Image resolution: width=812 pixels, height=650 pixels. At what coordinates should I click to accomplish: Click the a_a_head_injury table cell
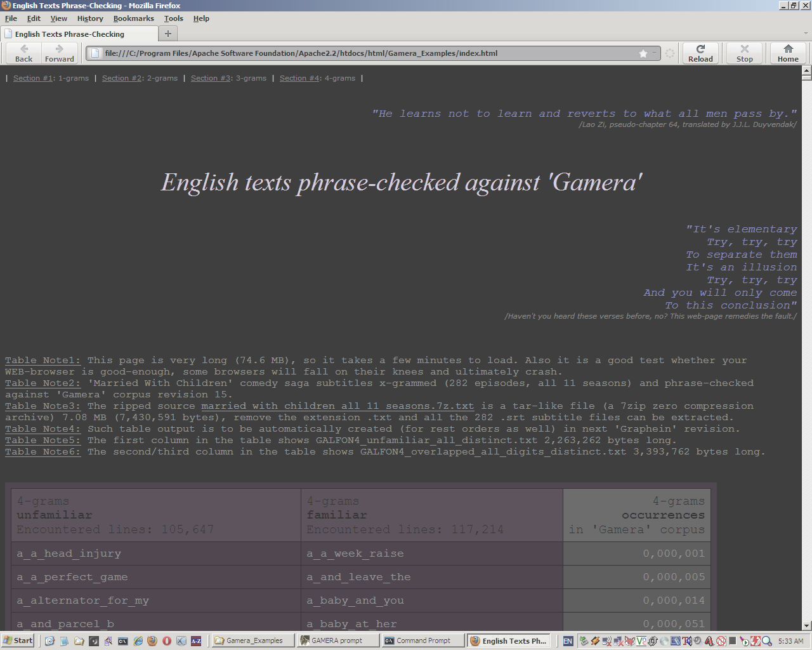156,554
